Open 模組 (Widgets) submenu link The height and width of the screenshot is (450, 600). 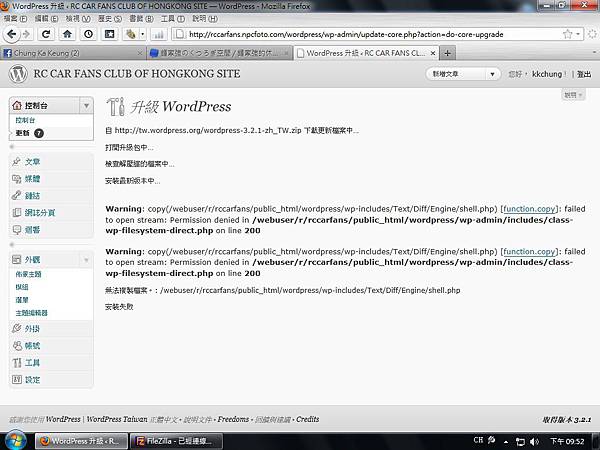click(x=22, y=287)
